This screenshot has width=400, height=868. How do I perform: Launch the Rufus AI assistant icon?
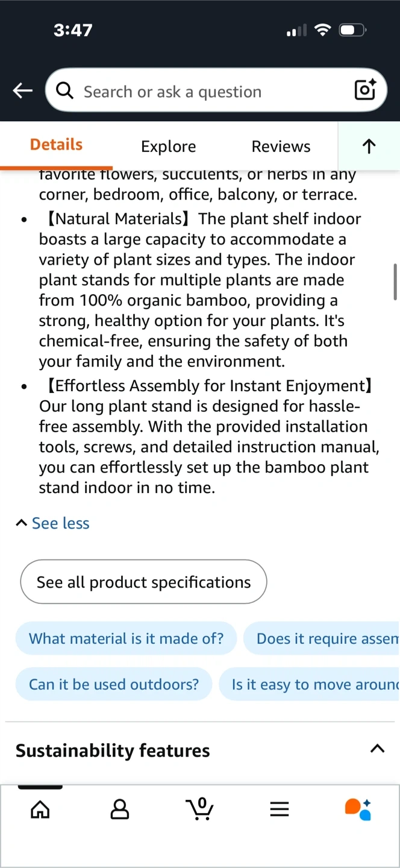358,809
